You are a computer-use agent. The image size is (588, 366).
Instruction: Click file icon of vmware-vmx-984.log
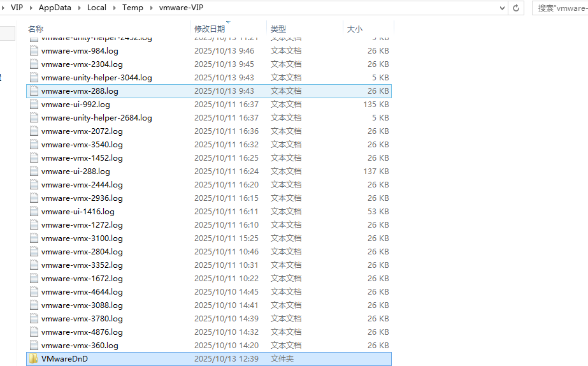(34, 50)
